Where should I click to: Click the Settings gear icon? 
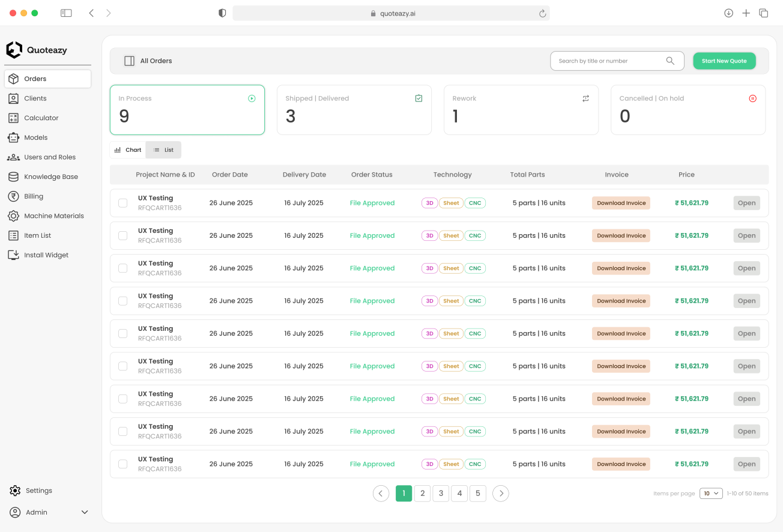click(15, 491)
